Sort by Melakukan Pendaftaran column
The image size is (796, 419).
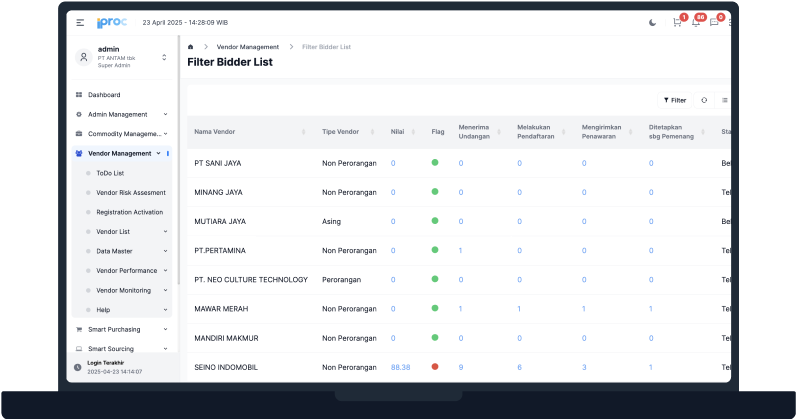565,132
